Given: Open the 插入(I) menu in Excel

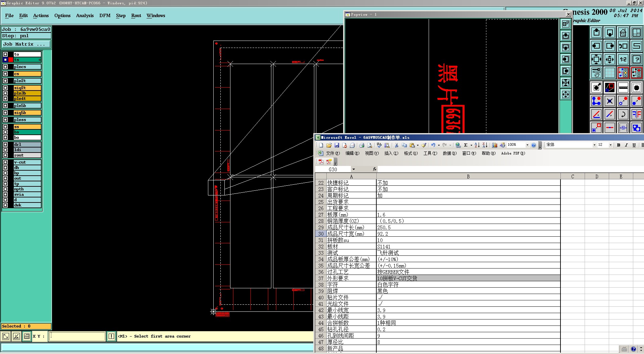Looking at the screenshot, I should [391, 153].
